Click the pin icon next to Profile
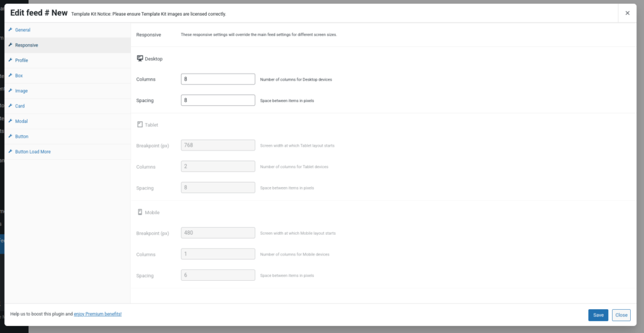The image size is (644, 333). tap(10, 60)
